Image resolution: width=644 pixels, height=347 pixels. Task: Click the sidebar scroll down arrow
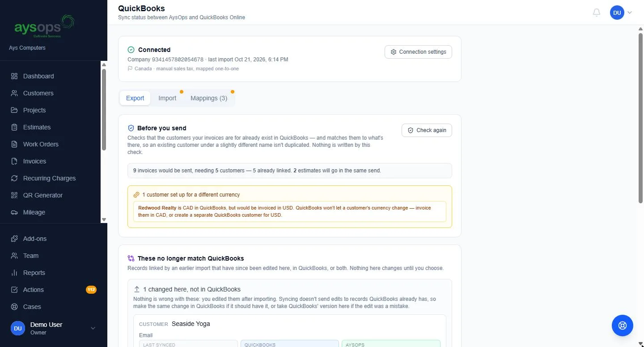pos(104,220)
